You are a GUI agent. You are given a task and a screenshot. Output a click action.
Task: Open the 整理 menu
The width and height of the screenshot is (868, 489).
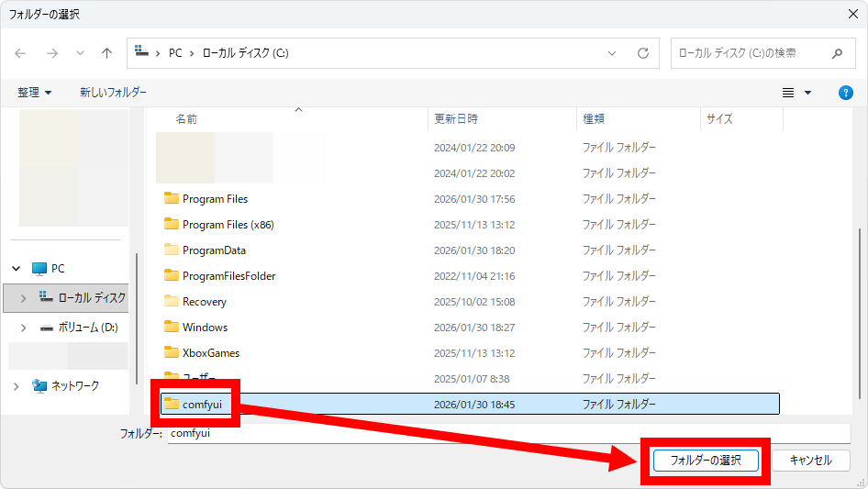34,93
